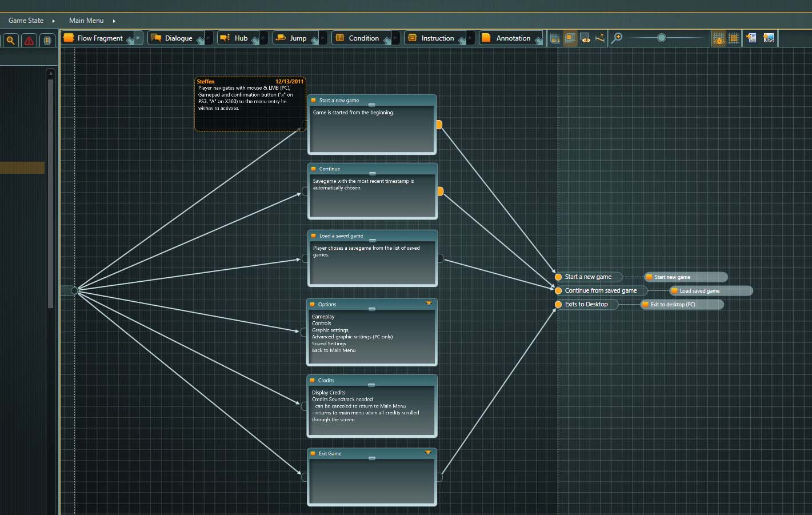Click the Annotation button
Image resolution: width=812 pixels, height=515 pixels.
point(511,38)
